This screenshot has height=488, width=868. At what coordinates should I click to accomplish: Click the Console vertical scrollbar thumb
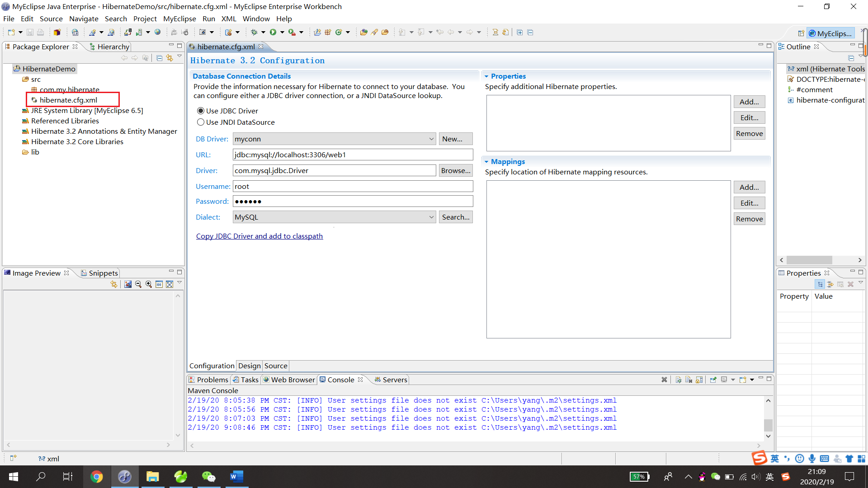point(768,425)
